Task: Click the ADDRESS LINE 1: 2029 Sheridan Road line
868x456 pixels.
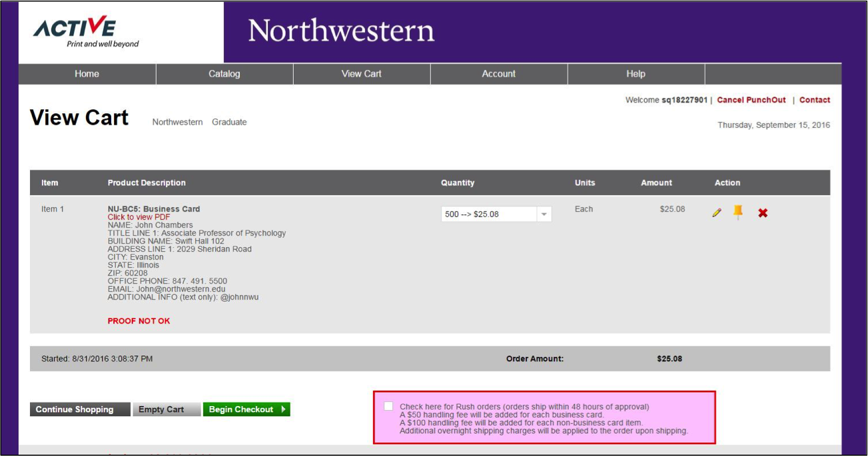Action: click(180, 249)
